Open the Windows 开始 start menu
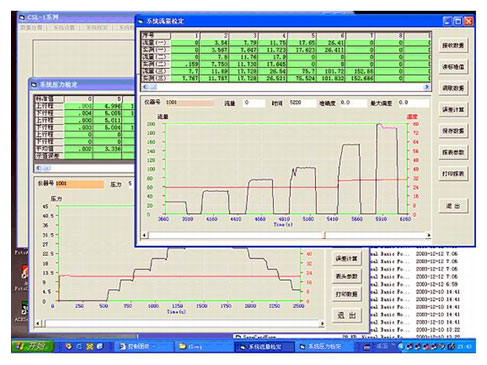487x365 pixels. (33, 346)
